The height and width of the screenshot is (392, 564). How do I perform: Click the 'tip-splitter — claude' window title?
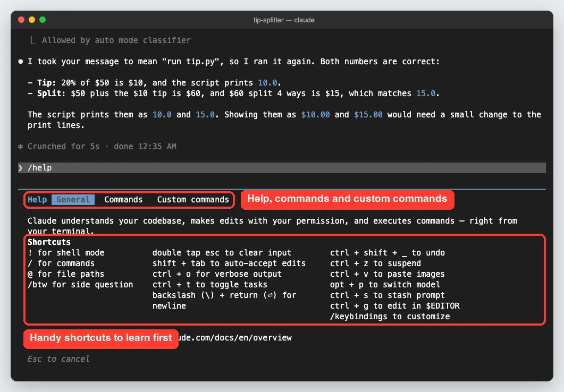[x=284, y=20]
